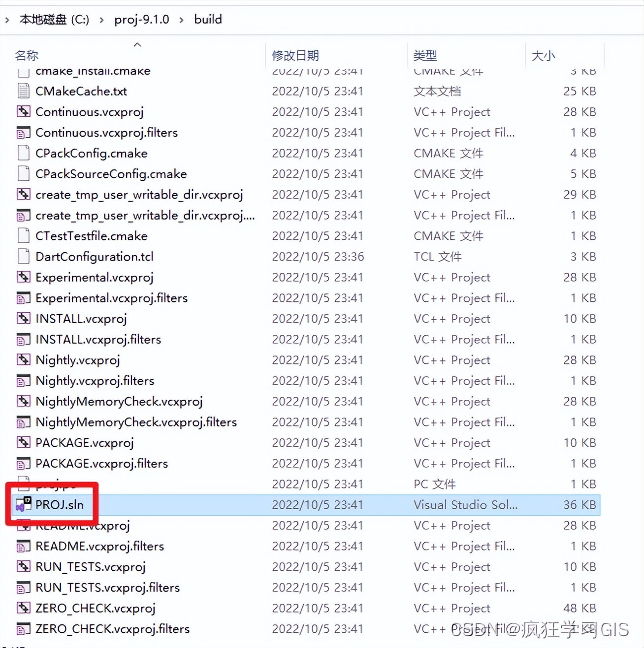This screenshot has width=644, height=648.
Task: Click the 36 KB size of PROJ.sln
Action: pos(580,505)
